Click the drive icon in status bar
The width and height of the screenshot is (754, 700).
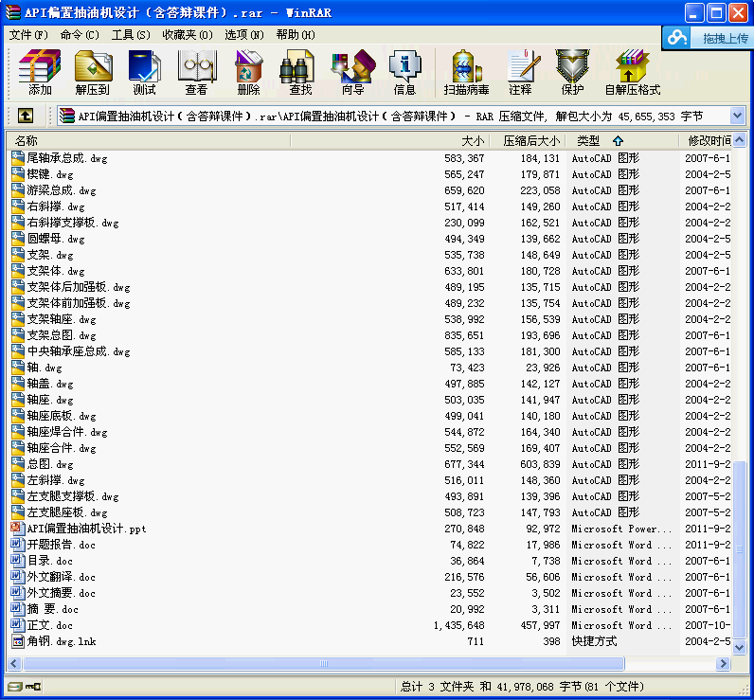(15, 687)
